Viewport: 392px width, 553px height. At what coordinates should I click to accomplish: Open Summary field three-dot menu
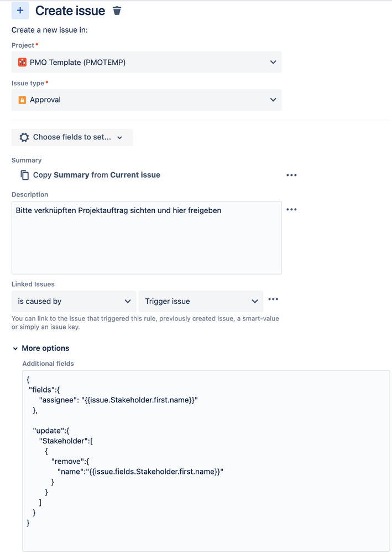[291, 175]
